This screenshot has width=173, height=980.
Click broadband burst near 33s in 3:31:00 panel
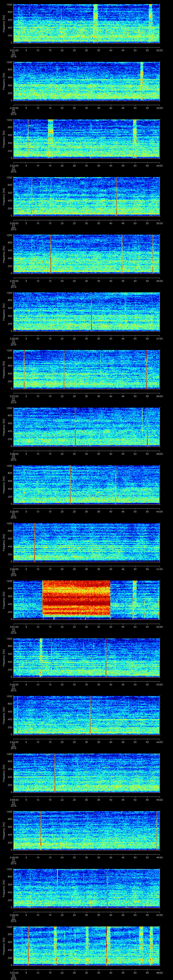point(95,23)
